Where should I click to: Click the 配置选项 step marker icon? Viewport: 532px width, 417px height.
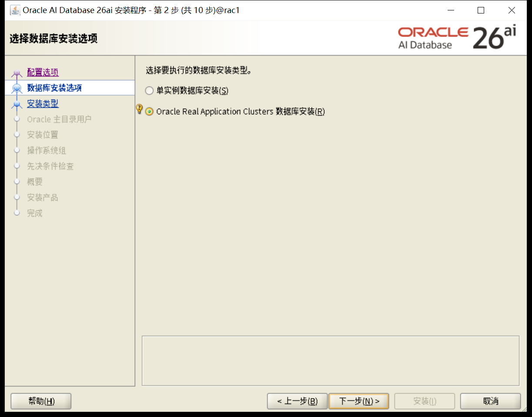point(17,73)
